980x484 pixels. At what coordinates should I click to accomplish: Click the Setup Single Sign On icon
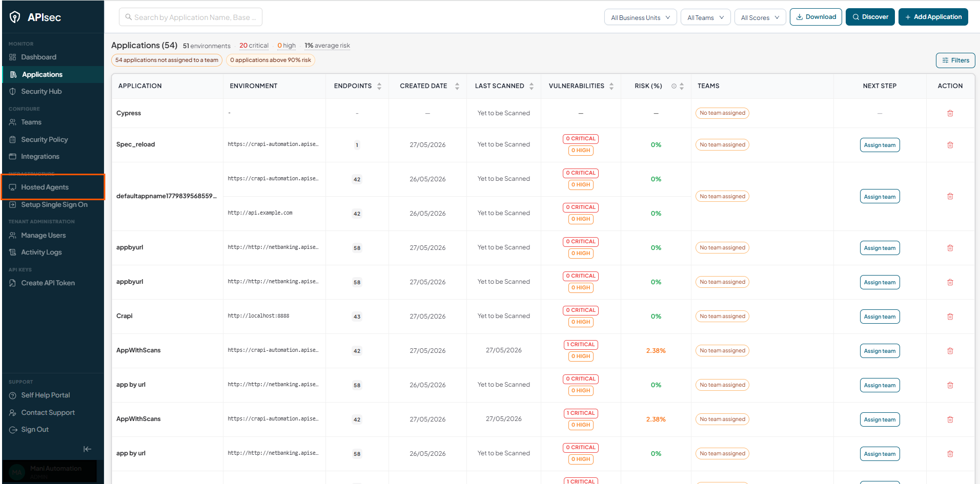coord(13,205)
